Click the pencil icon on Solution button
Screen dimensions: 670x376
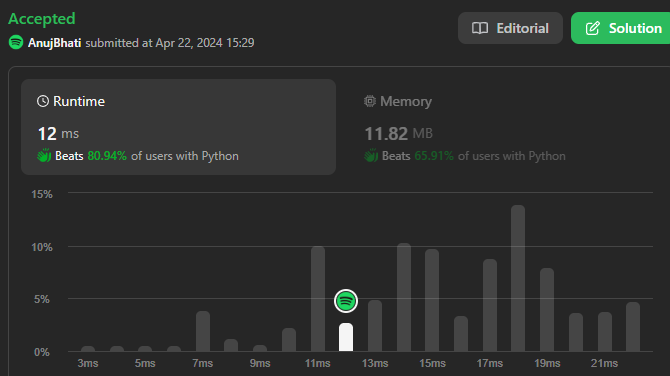(592, 28)
